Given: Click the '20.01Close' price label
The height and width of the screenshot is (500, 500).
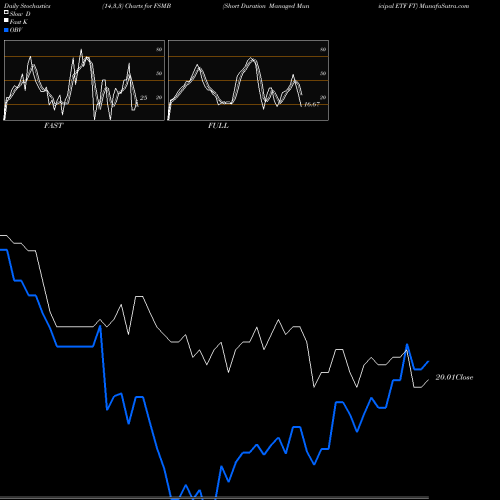Looking at the screenshot, I should (x=454, y=377).
